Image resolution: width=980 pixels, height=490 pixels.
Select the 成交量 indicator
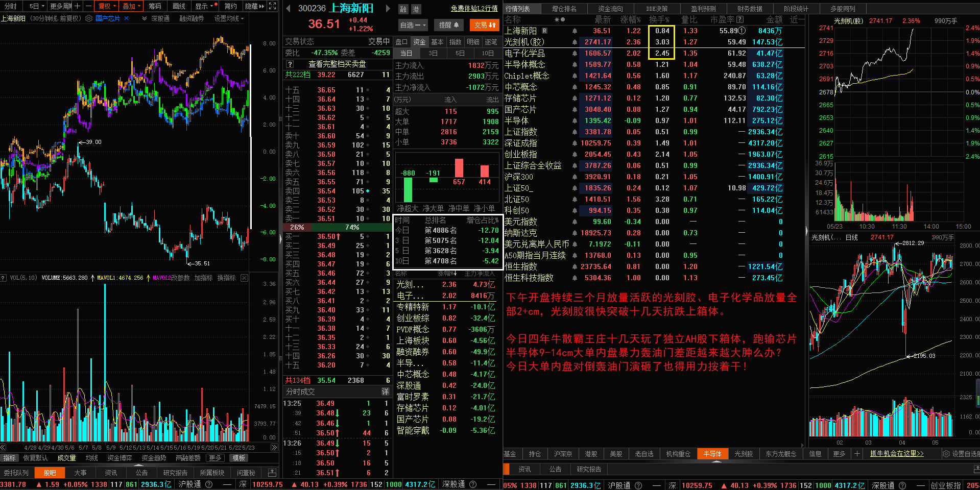[66, 458]
